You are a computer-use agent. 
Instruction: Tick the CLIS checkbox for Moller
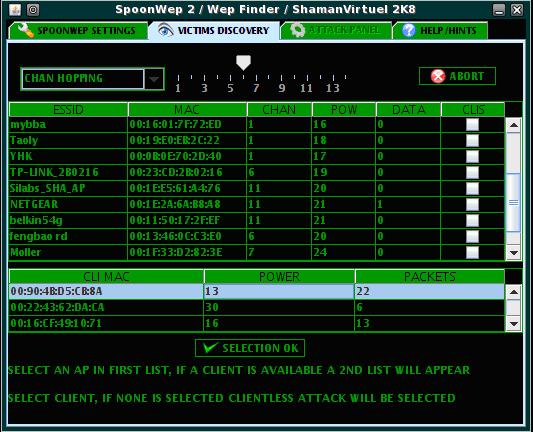click(x=472, y=252)
